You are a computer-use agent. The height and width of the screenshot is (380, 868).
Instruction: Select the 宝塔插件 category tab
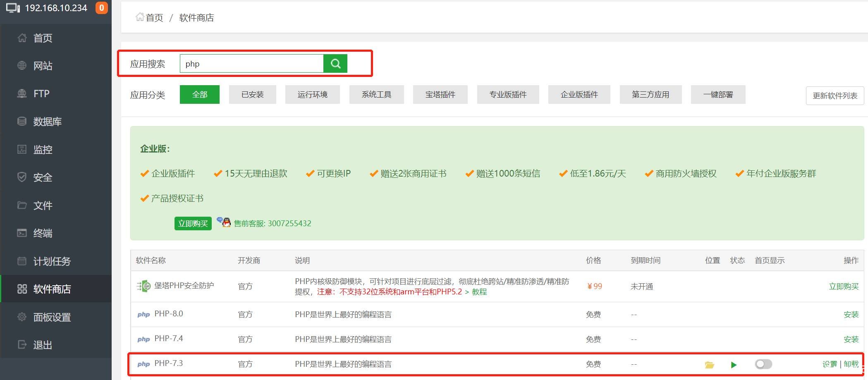tap(440, 95)
